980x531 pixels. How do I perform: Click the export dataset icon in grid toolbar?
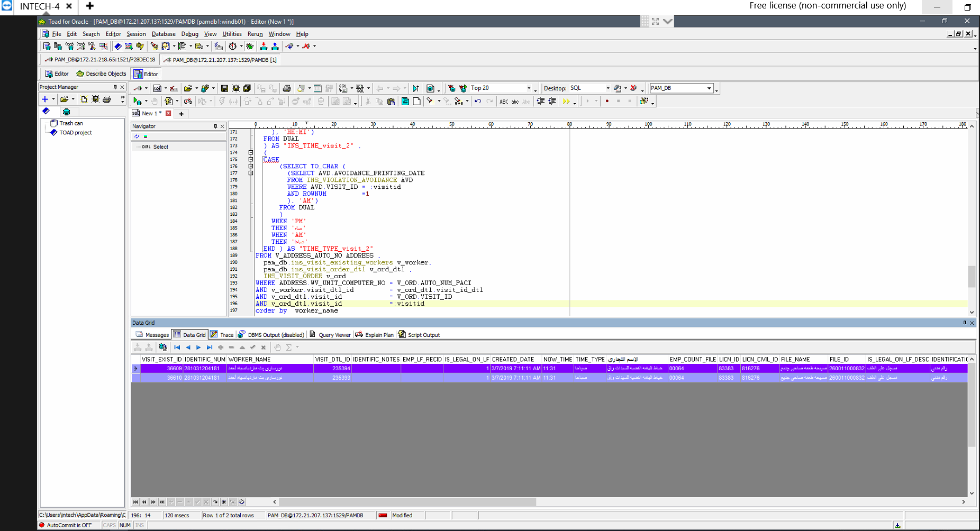pos(163,347)
